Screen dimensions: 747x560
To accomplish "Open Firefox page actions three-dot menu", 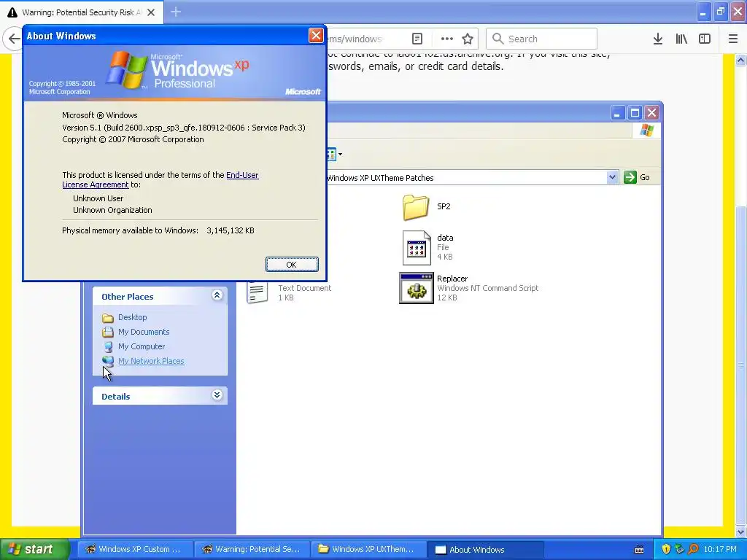I will (x=447, y=39).
